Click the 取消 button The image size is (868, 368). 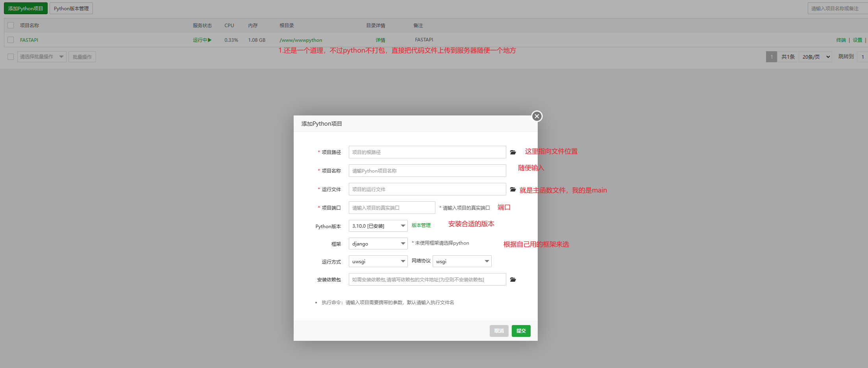(499, 331)
